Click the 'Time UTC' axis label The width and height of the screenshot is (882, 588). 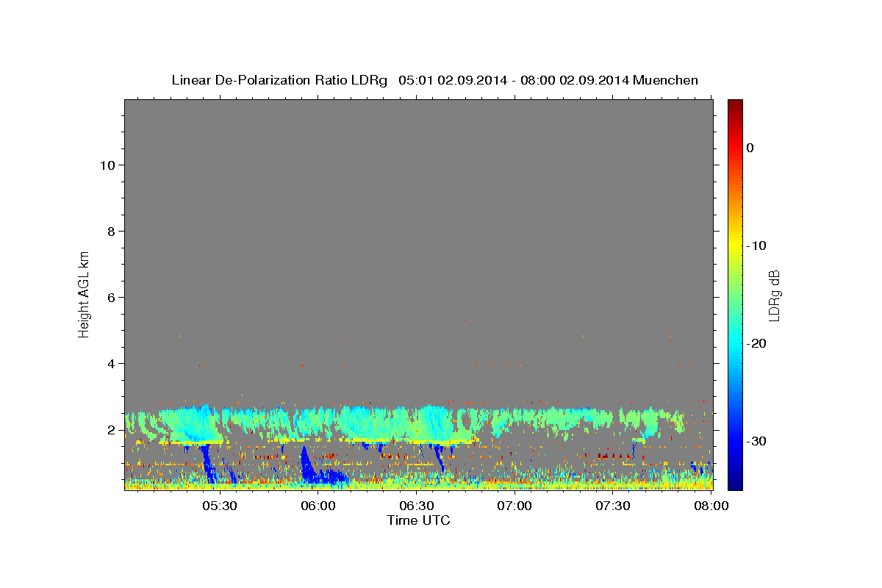pyautogui.click(x=418, y=520)
